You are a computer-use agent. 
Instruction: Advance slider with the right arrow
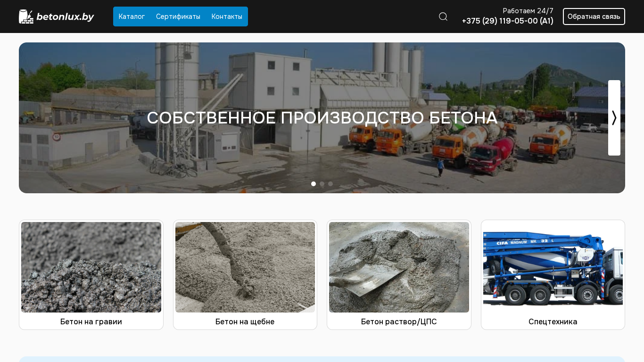(x=614, y=118)
